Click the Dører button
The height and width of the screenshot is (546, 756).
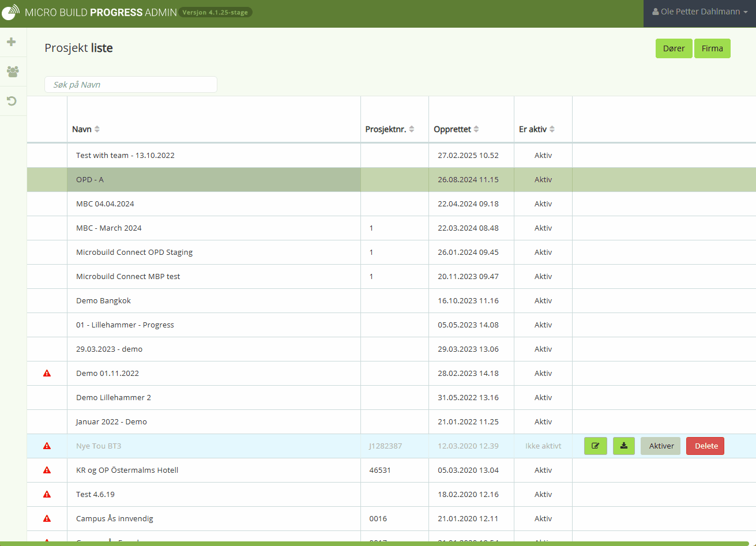click(674, 48)
